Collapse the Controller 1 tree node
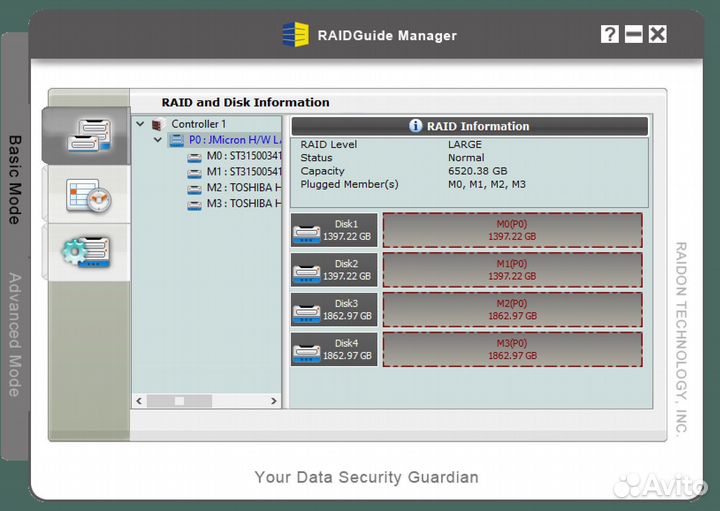The image size is (720, 511). click(x=141, y=124)
